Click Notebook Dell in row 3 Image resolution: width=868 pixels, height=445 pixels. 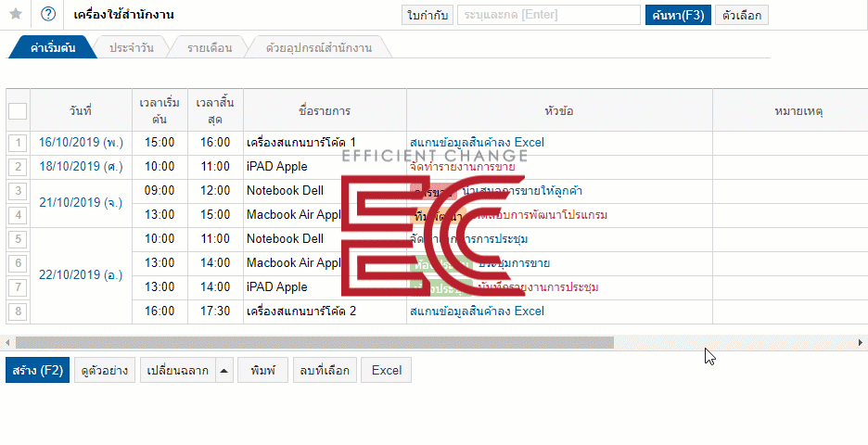[285, 191]
